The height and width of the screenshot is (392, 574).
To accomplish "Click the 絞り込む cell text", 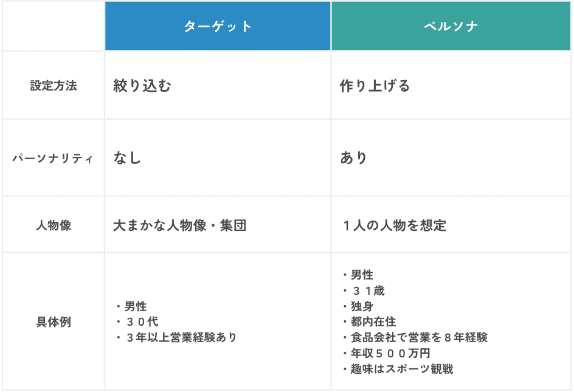I will (x=142, y=86).
